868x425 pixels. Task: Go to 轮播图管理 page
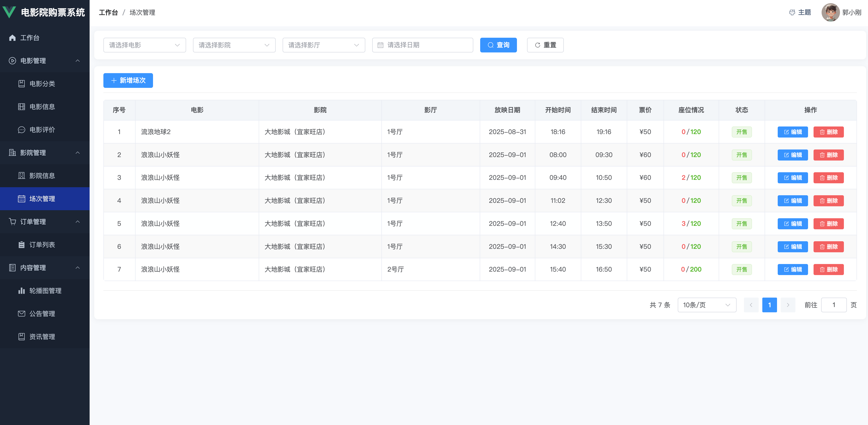coord(45,290)
